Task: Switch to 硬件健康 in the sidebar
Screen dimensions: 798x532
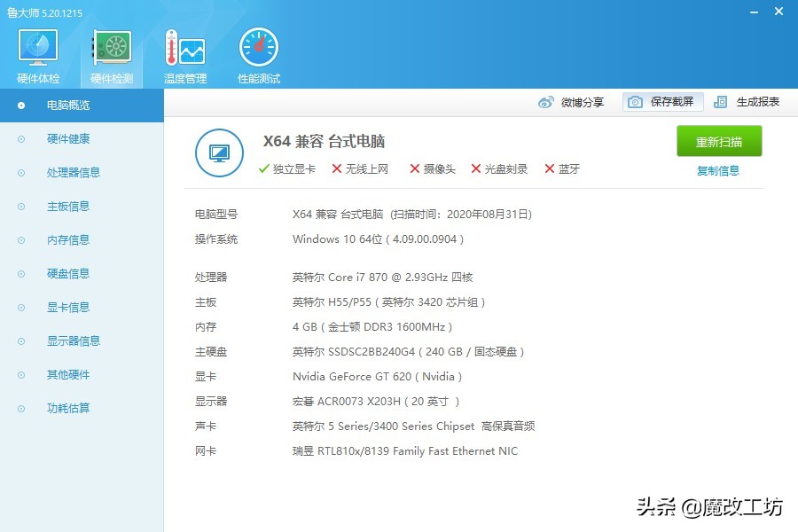Action: [x=66, y=138]
